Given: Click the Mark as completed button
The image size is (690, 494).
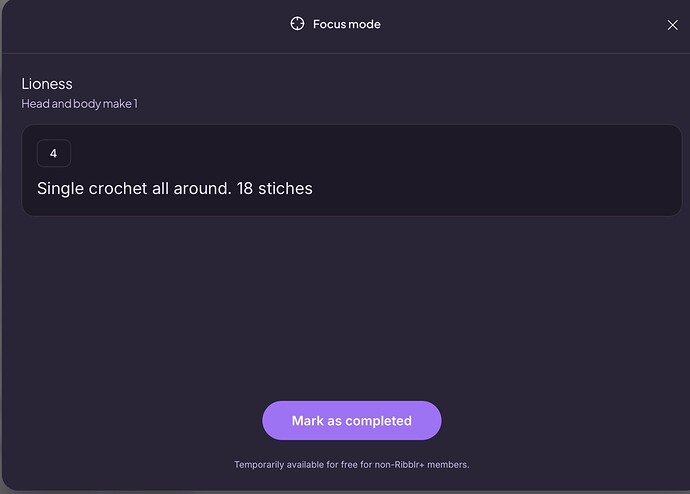Looking at the screenshot, I should coord(352,420).
